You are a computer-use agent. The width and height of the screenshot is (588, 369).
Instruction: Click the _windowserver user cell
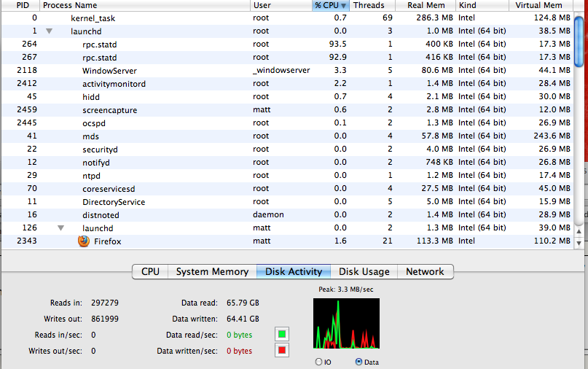pos(281,70)
